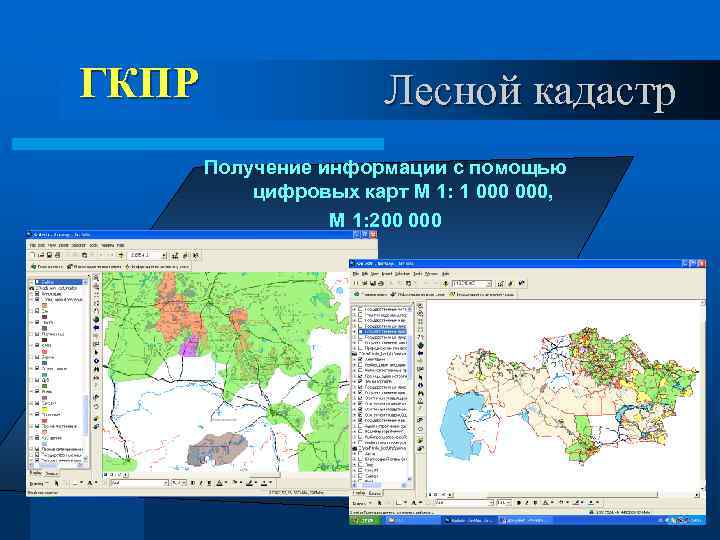Switch to ArcMap task on Windows taskbar

[470, 520]
